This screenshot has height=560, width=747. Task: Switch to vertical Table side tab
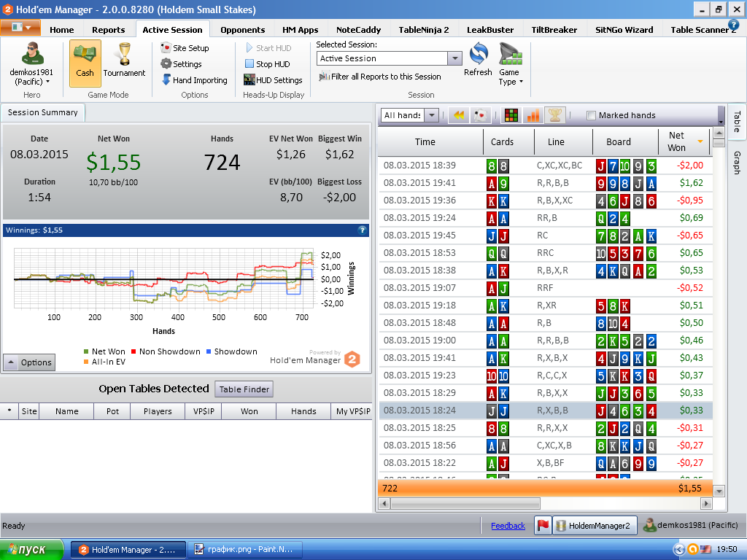pyautogui.click(x=737, y=122)
